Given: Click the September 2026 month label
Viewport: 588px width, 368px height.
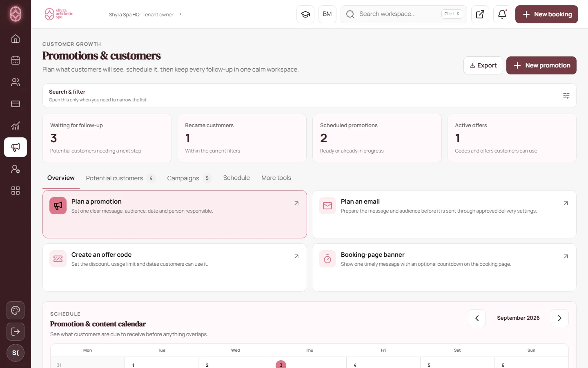Looking at the screenshot, I should coord(518,318).
